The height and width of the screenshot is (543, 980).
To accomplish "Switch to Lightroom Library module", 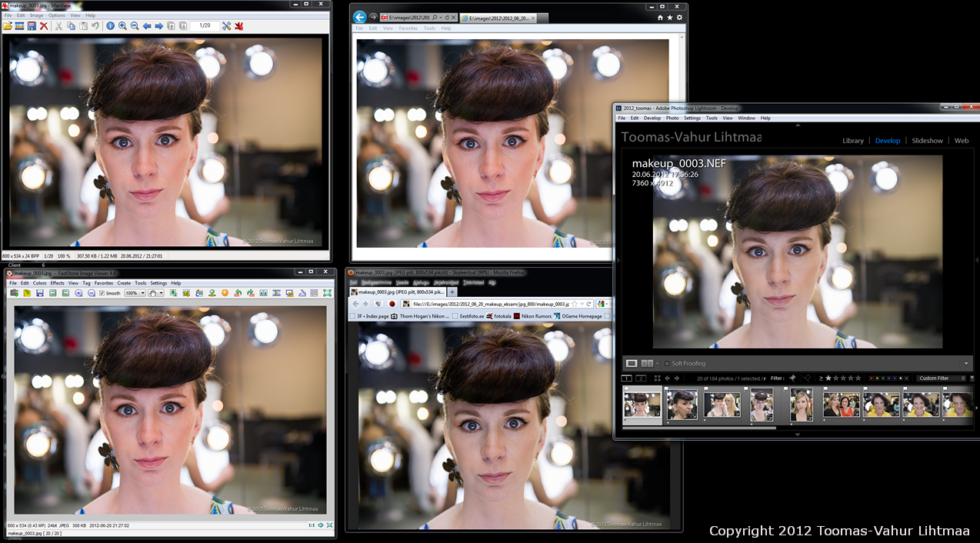I will pos(853,141).
